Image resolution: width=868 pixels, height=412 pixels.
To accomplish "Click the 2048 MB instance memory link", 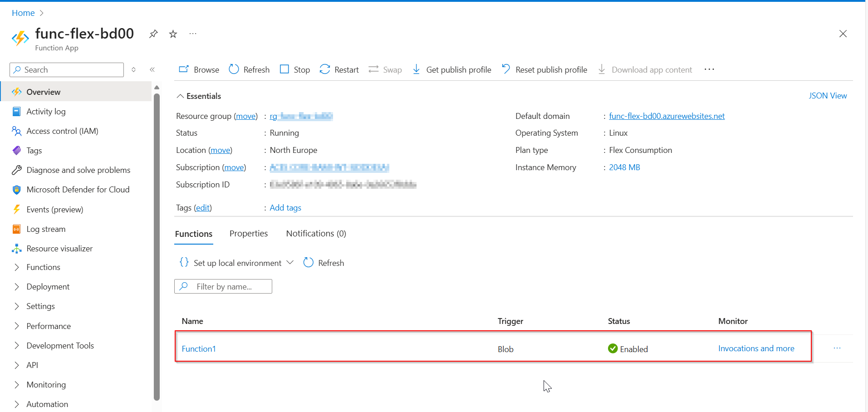I will tap(624, 167).
